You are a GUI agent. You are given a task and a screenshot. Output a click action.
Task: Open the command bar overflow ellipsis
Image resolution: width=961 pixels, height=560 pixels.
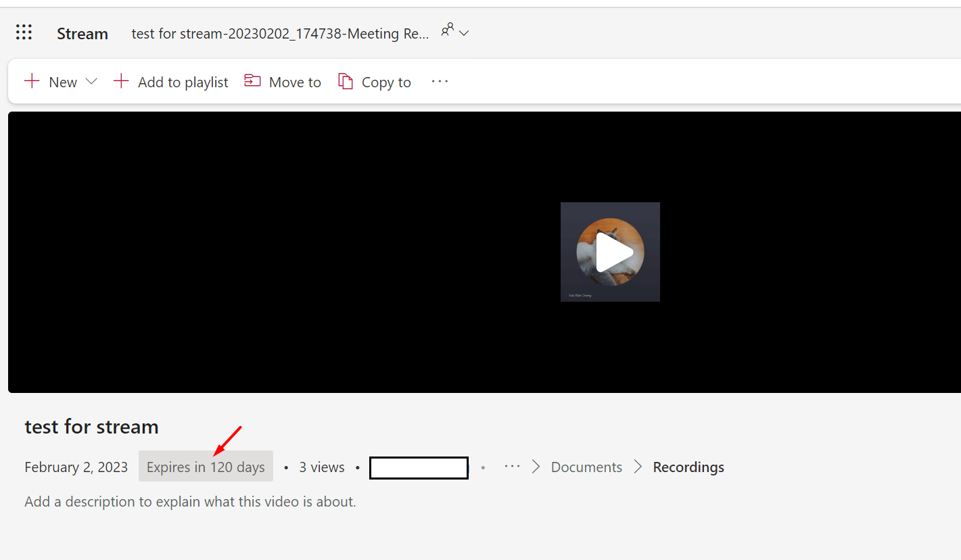440,81
